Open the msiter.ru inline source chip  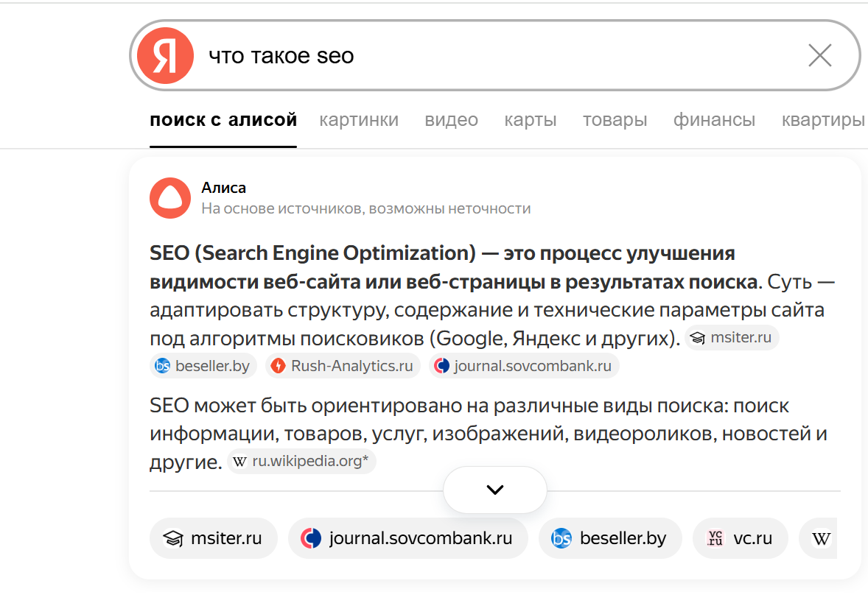732,338
